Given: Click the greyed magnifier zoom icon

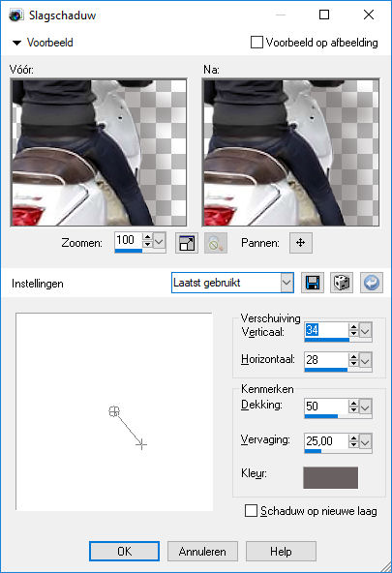Looking at the screenshot, I should (216, 243).
